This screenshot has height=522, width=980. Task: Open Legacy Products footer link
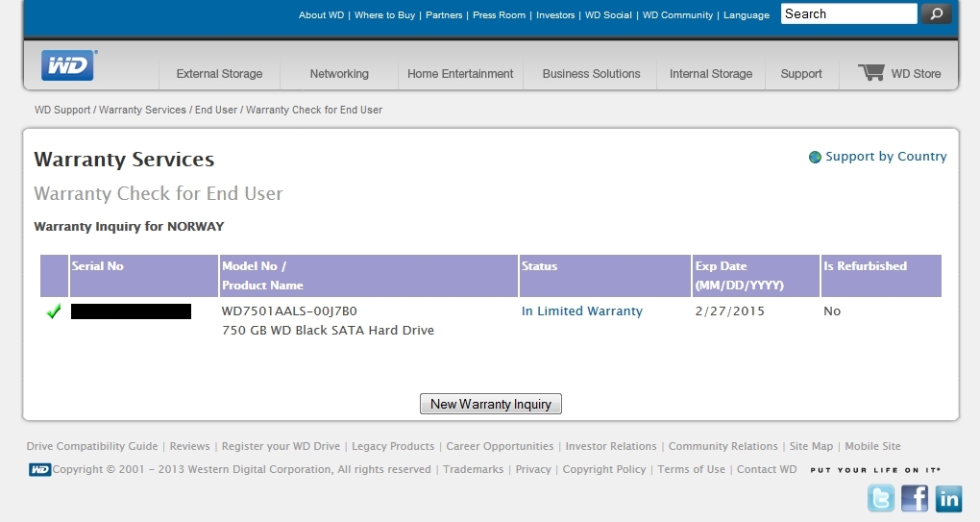pyautogui.click(x=393, y=446)
